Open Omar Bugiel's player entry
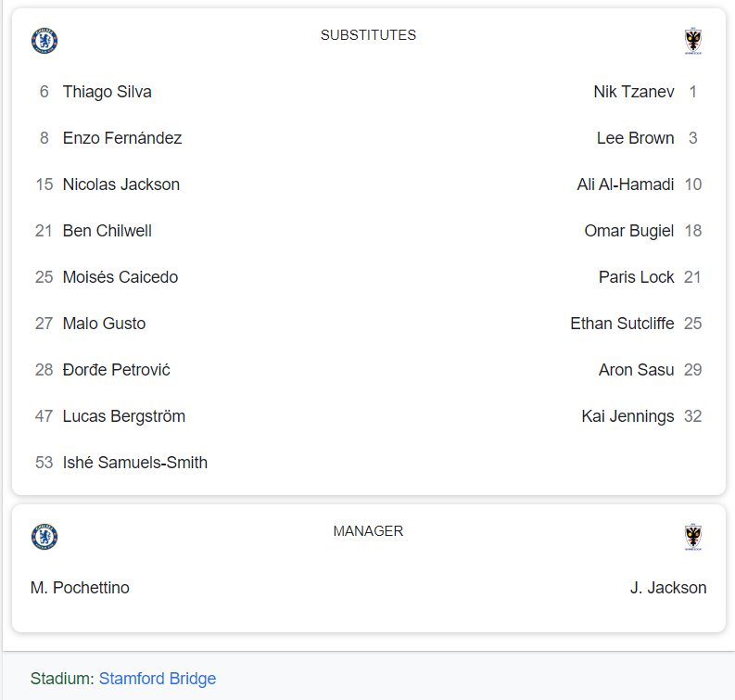Viewport: 735px width, 700px height. 629,231
